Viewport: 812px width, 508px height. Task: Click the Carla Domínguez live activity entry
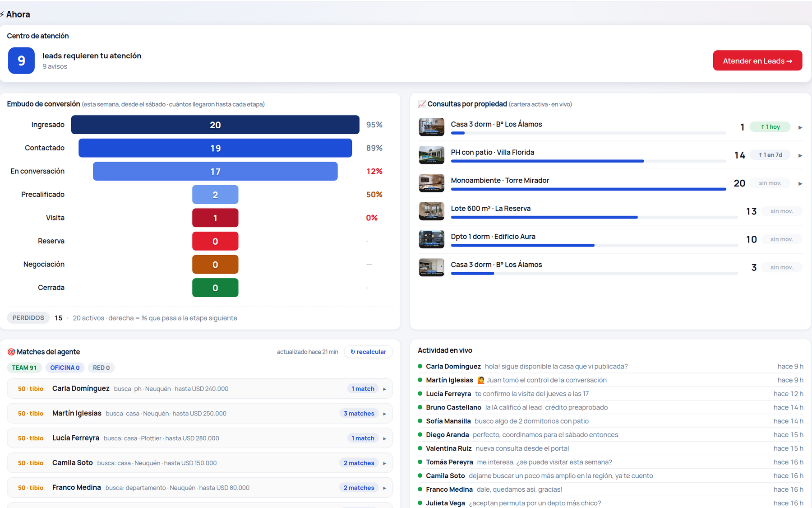pos(610,367)
